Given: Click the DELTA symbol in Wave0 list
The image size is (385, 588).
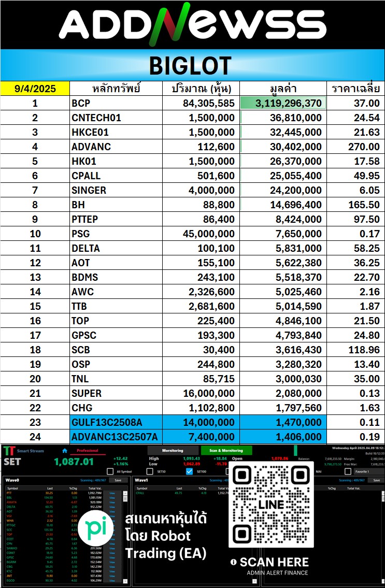Looking at the screenshot, I should coord(10,507).
